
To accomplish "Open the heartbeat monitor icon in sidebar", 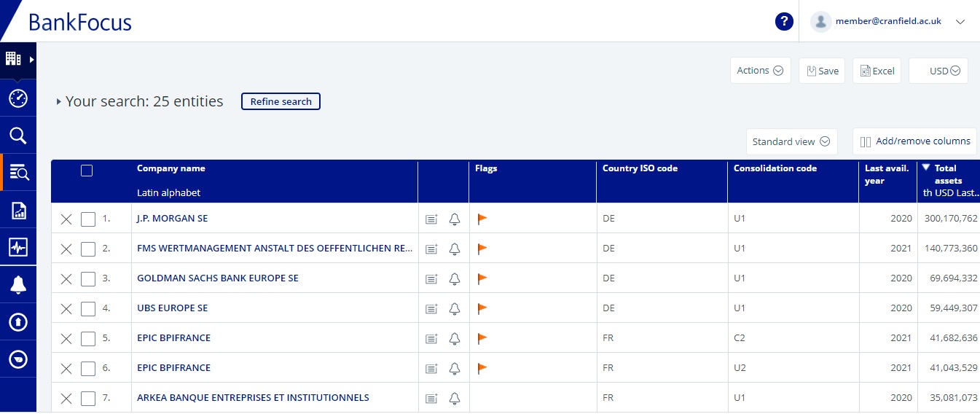I will [17, 248].
